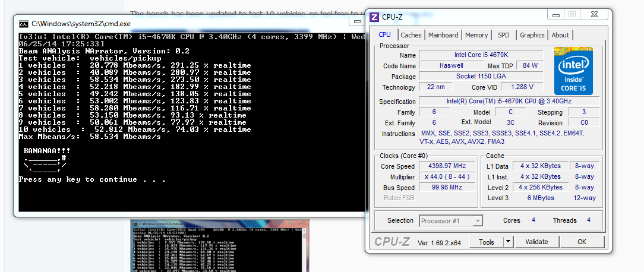Click the Core VID value 1.288 V
644x272 pixels.
click(x=522, y=87)
